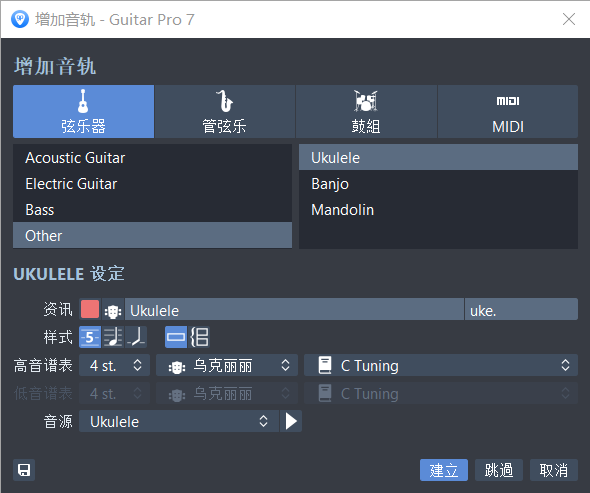Toggle slash notation style
Image resolution: width=590 pixels, height=493 pixels.
136,337
